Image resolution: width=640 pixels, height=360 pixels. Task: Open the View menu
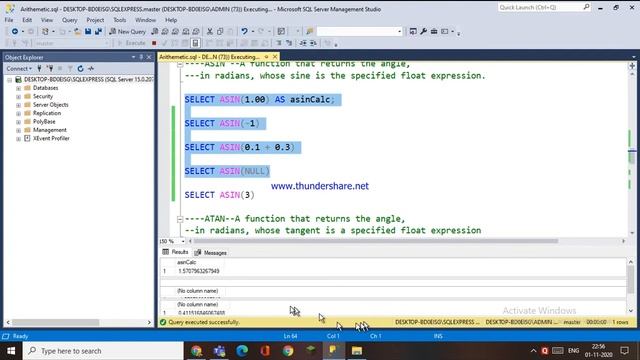[47, 20]
